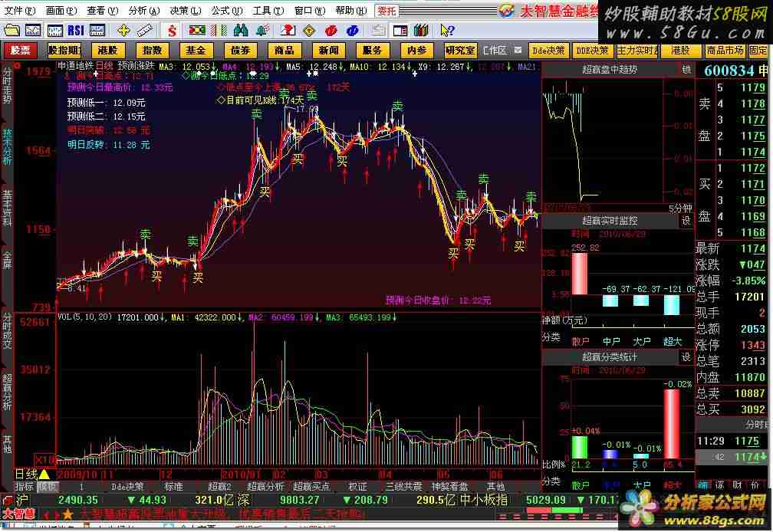Select the ruler measurement tool
The image size is (773, 532).
point(144,31)
